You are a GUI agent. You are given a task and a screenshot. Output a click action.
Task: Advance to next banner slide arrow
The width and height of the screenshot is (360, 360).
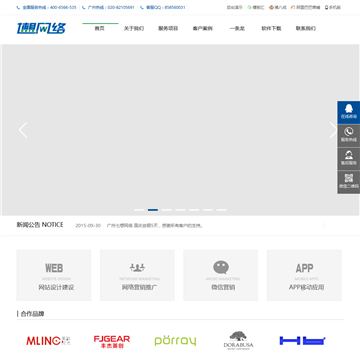coord(333,130)
